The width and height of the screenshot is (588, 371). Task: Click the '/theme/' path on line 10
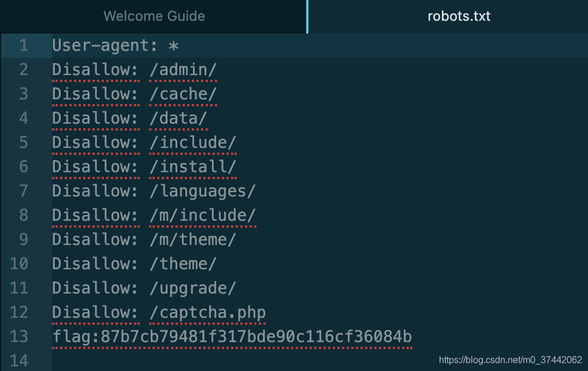tap(183, 264)
